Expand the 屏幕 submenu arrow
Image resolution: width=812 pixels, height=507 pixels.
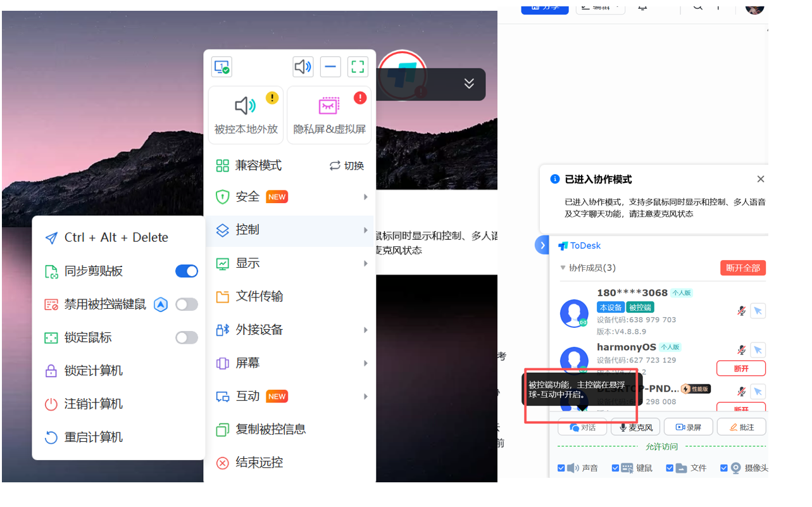365,363
